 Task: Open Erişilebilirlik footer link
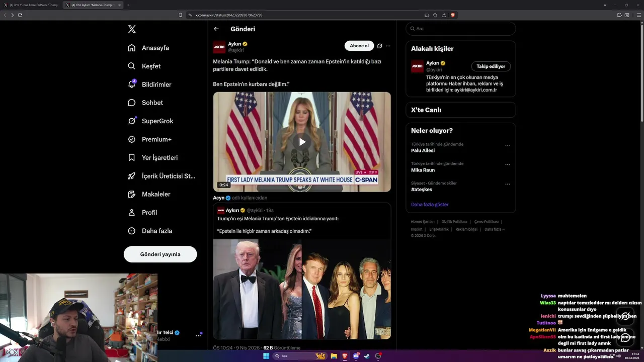pyautogui.click(x=439, y=229)
